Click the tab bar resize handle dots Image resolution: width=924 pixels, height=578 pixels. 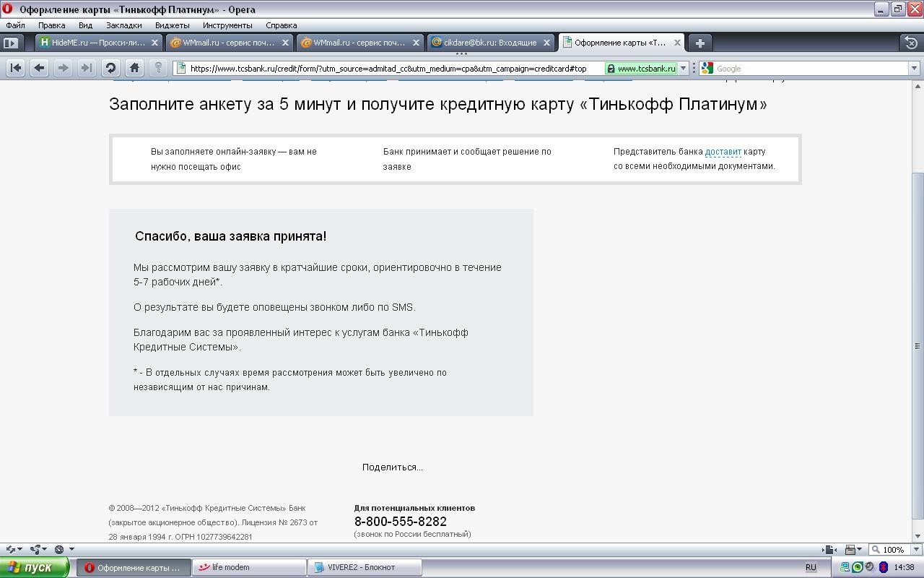pyautogui.click(x=461, y=53)
